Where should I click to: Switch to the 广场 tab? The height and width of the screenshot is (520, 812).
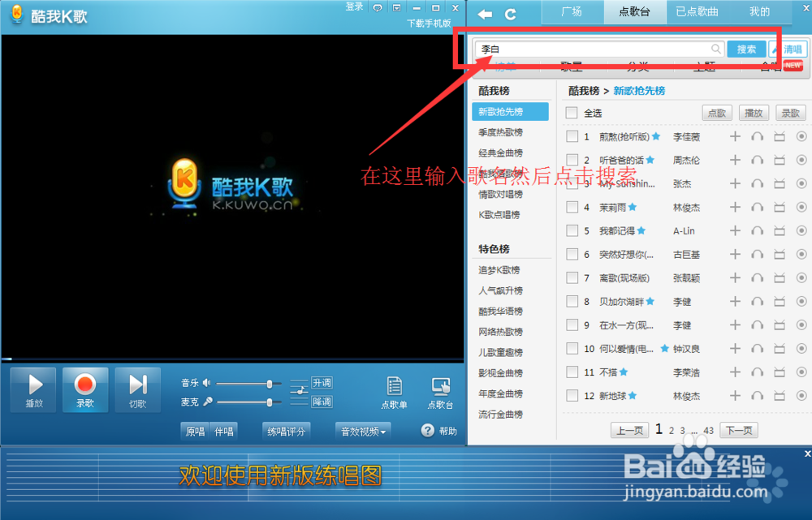[572, 12]
